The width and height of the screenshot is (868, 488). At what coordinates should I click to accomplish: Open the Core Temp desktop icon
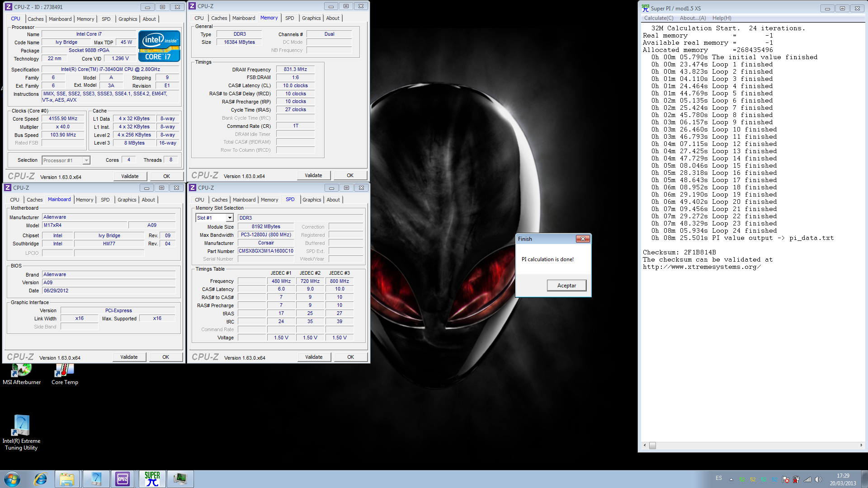pyautogui.click(x=65, y=375)
